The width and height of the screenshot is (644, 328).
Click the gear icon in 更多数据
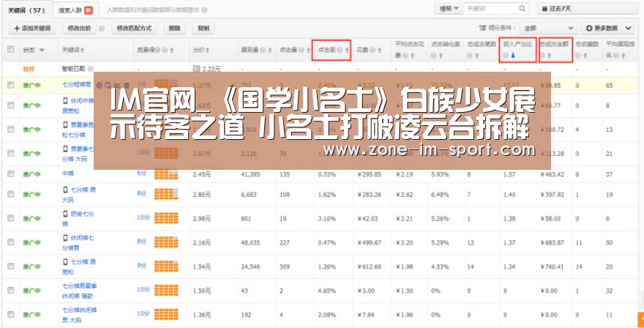[x=589, y=28]
